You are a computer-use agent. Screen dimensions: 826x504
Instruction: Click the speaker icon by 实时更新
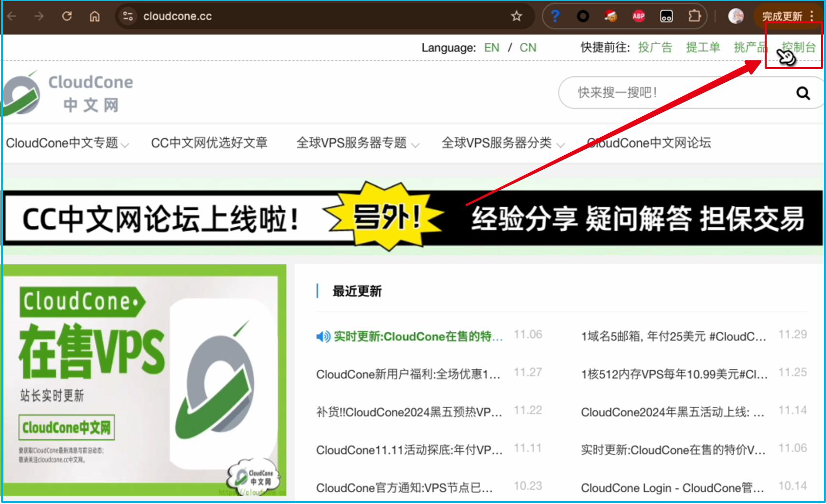323,337
